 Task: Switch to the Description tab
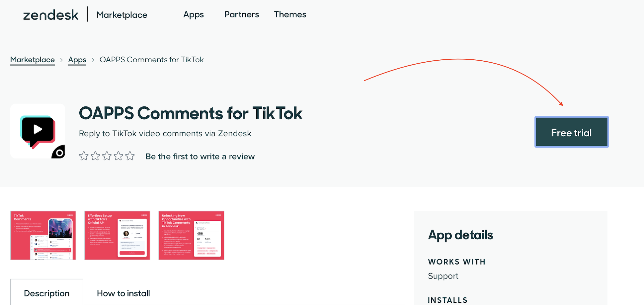pos(46,293)
